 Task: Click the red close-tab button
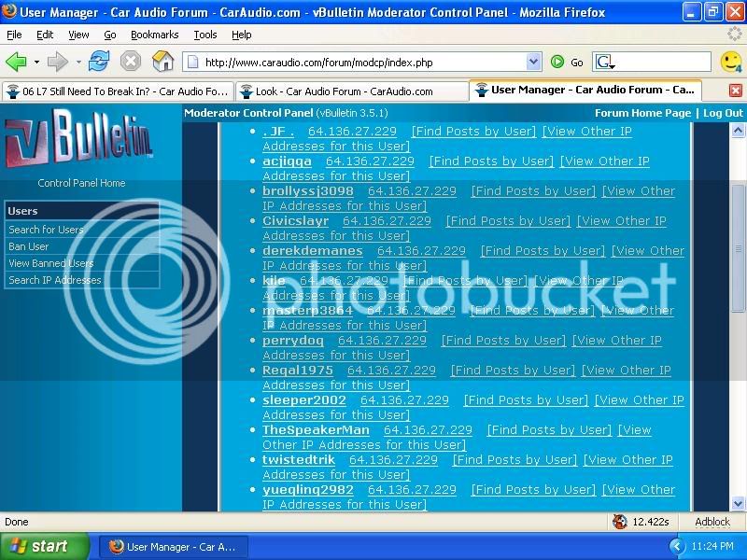click(x=736, y=91)
